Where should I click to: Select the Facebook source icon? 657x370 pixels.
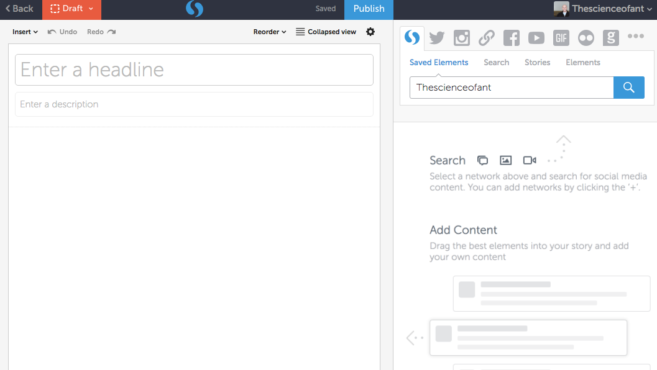tap(511, 38)
